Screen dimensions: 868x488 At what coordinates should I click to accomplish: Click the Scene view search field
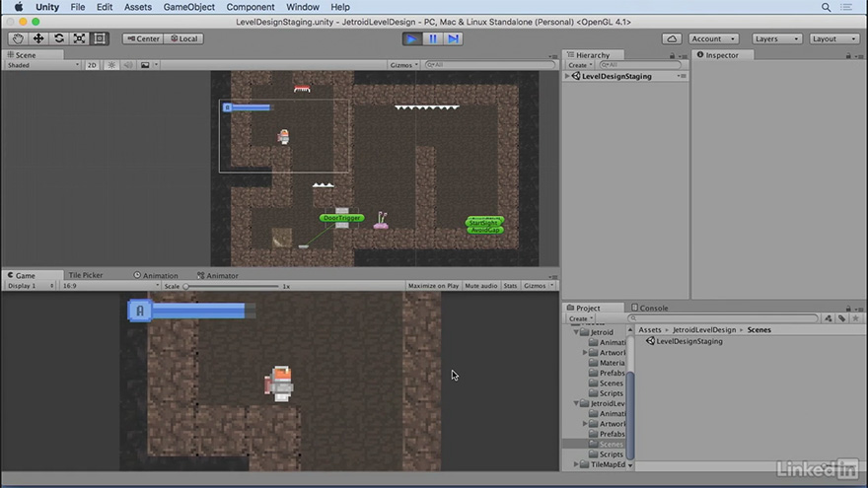click(x=490, y=65)
